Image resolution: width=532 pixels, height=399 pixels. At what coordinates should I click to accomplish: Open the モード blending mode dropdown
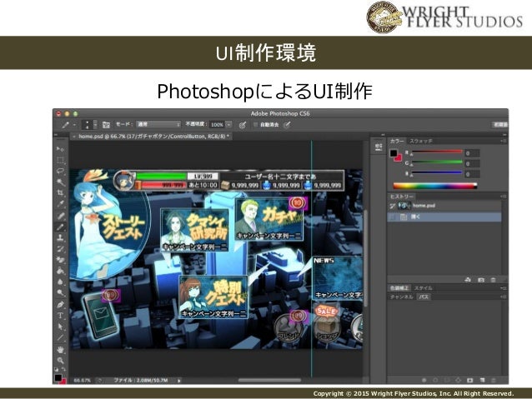click(x=158, y=125)
